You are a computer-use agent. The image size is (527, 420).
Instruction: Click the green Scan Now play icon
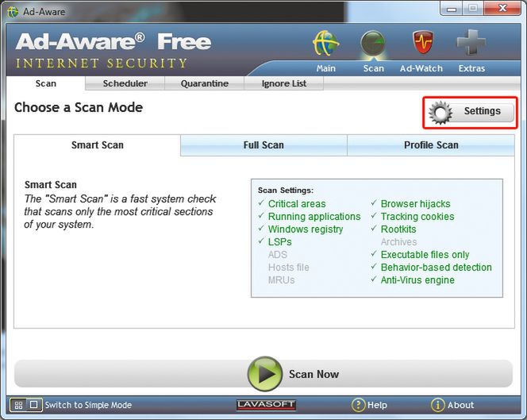[x=265, y=374]
